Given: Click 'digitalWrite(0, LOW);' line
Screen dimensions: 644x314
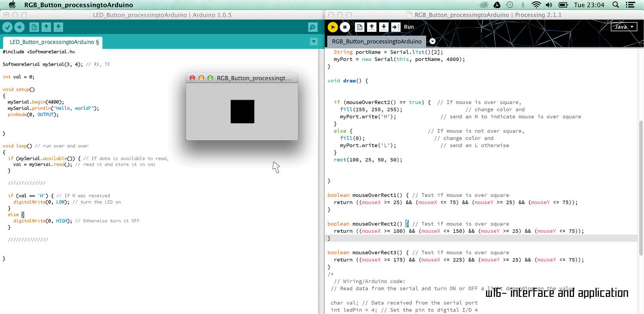Looking at the screenshot, I should (x=41, y=202).
